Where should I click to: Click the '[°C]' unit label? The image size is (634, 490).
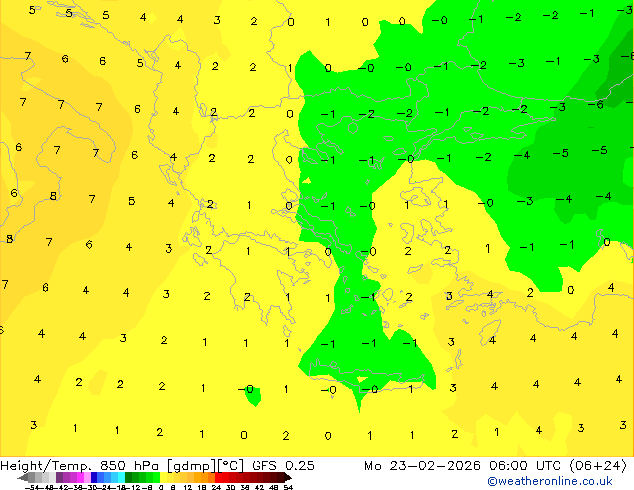[230, 466]
